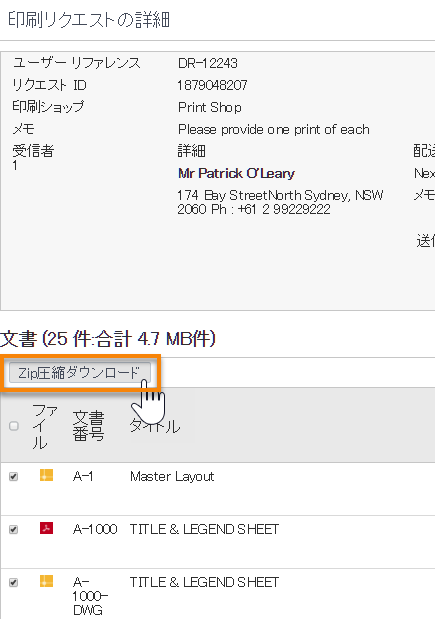
Task: Toggle the select-all checkbox in the header
Action: (14, 426)
